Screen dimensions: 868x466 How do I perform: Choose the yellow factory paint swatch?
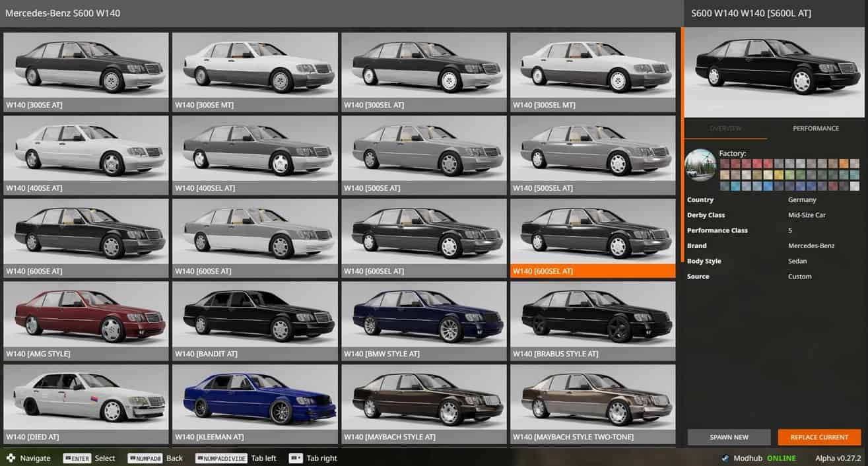tap(779, 175)
